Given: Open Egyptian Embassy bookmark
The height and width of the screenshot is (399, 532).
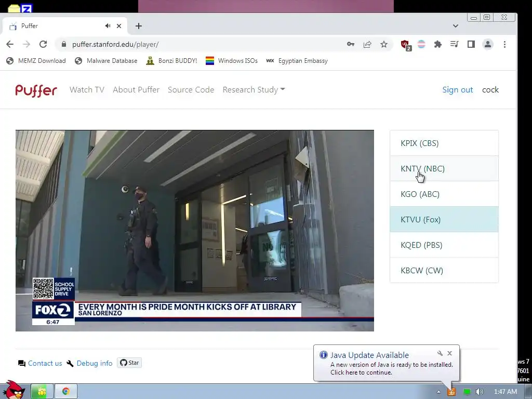Looking at the screenshot, I should [297, 61].
